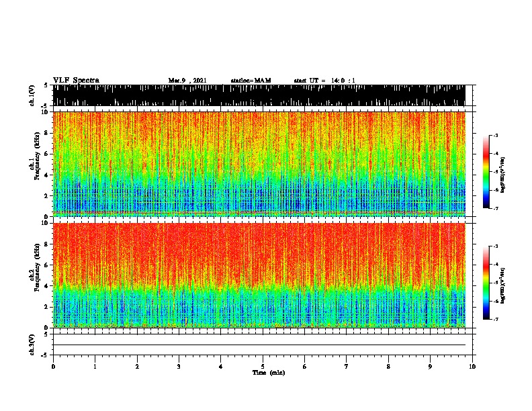Click the "Mar.9 , 2021" date text

pos(187,81)
